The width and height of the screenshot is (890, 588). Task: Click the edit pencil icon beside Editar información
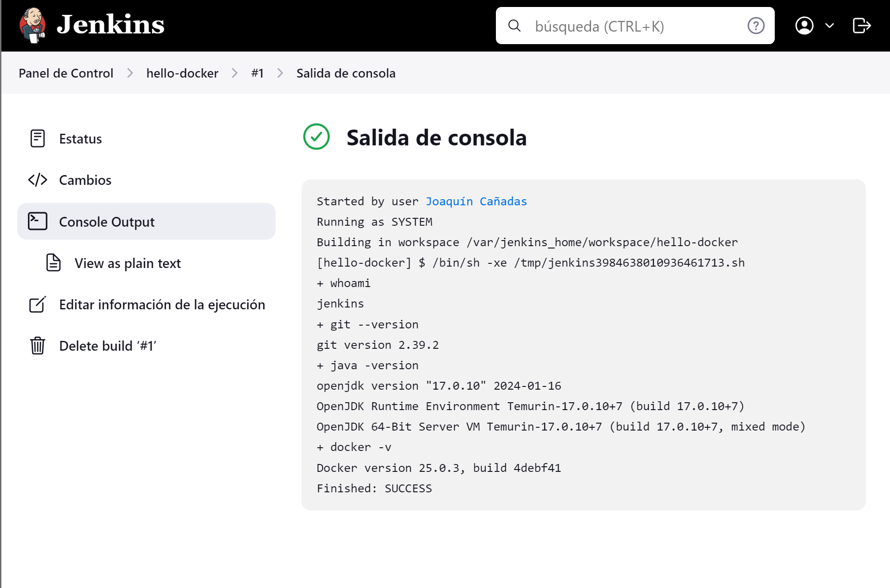pyautogui.click(x=37, y=305)
